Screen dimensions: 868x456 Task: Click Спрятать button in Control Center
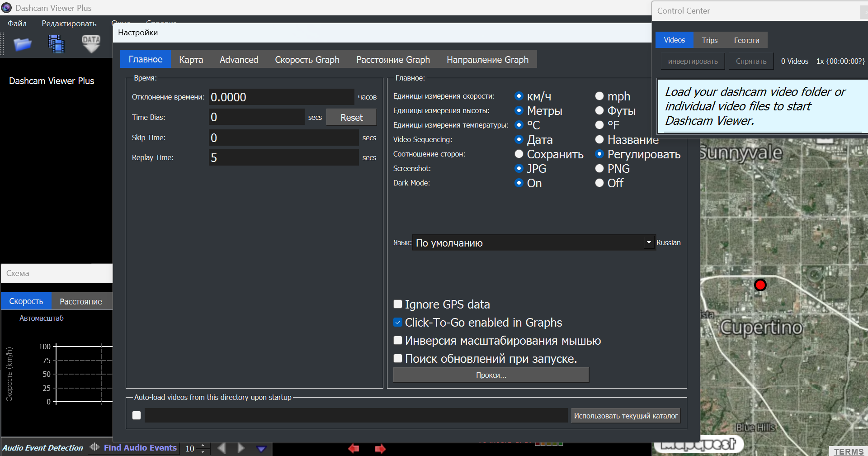pos(751,61)
